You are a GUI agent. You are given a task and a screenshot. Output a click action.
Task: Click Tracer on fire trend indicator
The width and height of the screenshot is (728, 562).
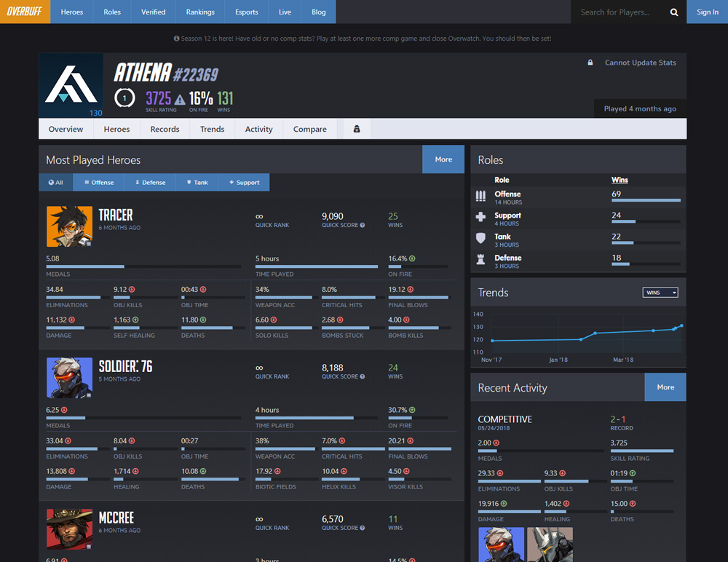pos(412,258)
